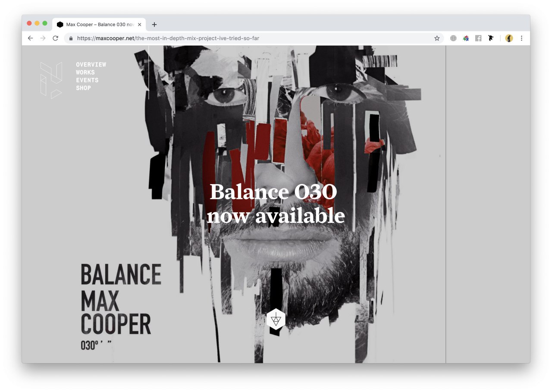
Task: Click the globe extension icon
Action: coord(453,38)
